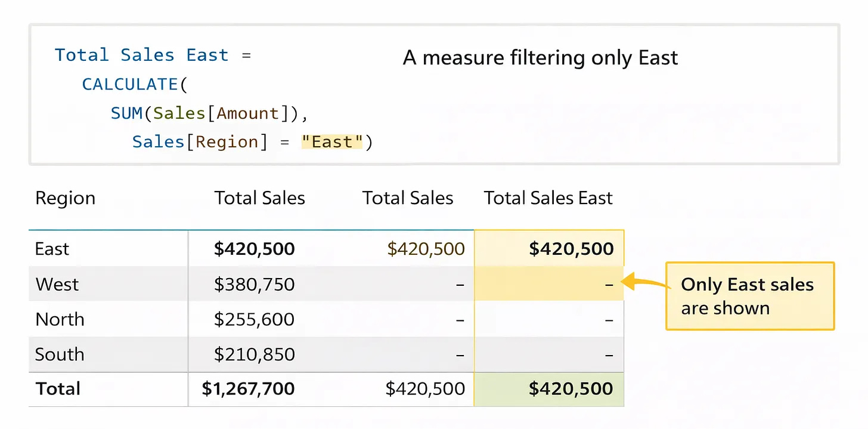Click the $210,850 South sales value
Viewport: 868px width, 429px height.
pyautogui.click(x=255, y=354)
